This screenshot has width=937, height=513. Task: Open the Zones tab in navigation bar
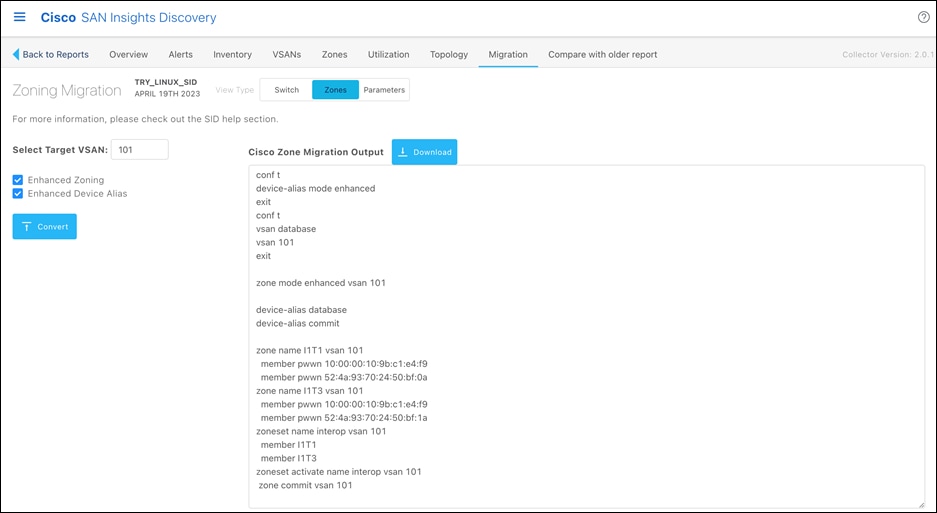pos(335,54)
